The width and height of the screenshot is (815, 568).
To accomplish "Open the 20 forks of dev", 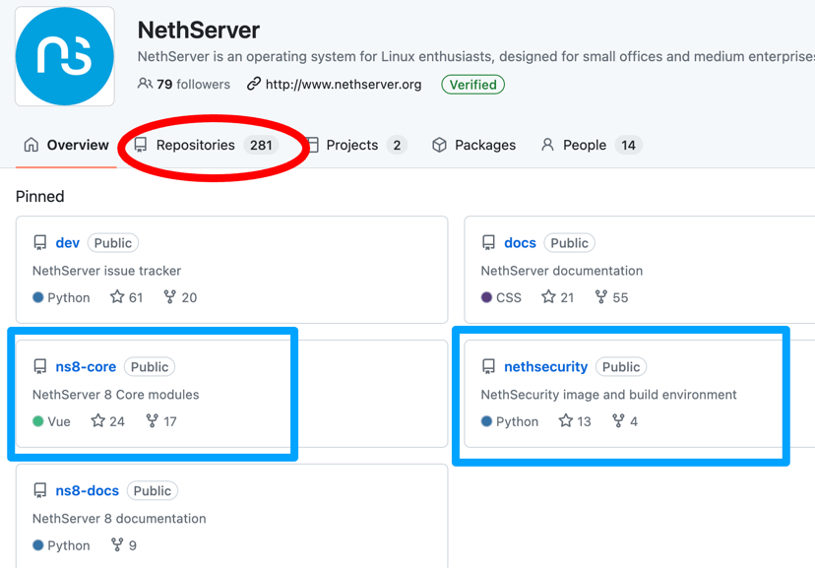I will pos(180,297).
